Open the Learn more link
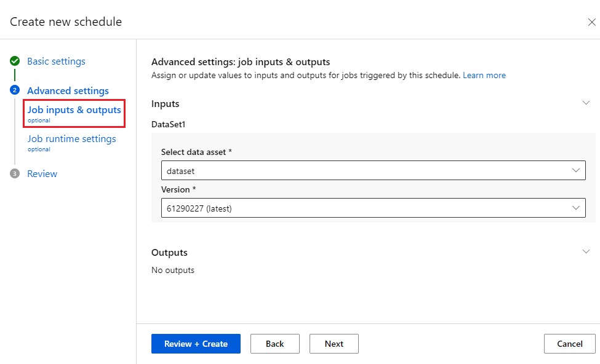Viewport: 600px width, 364px height. [484, 75]
